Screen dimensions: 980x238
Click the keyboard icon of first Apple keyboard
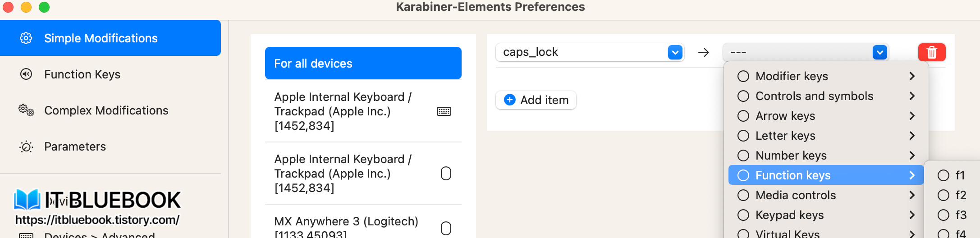(x=444, y=111)
